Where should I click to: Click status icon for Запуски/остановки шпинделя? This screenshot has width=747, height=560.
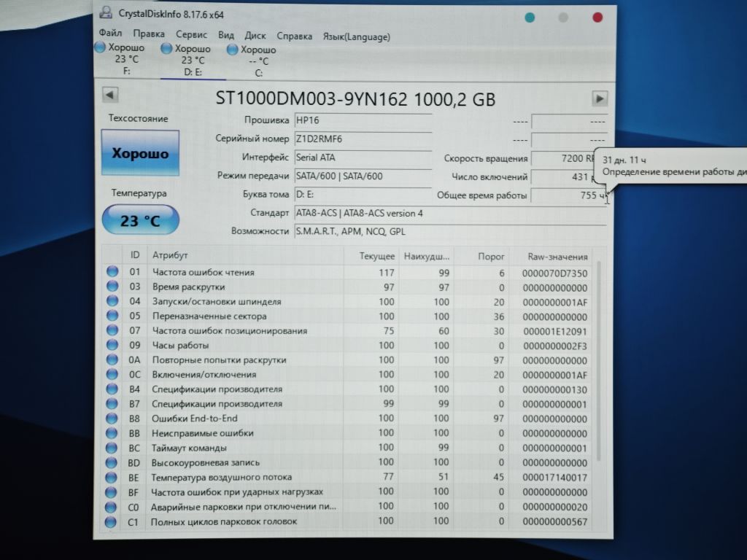click(112, 301)
